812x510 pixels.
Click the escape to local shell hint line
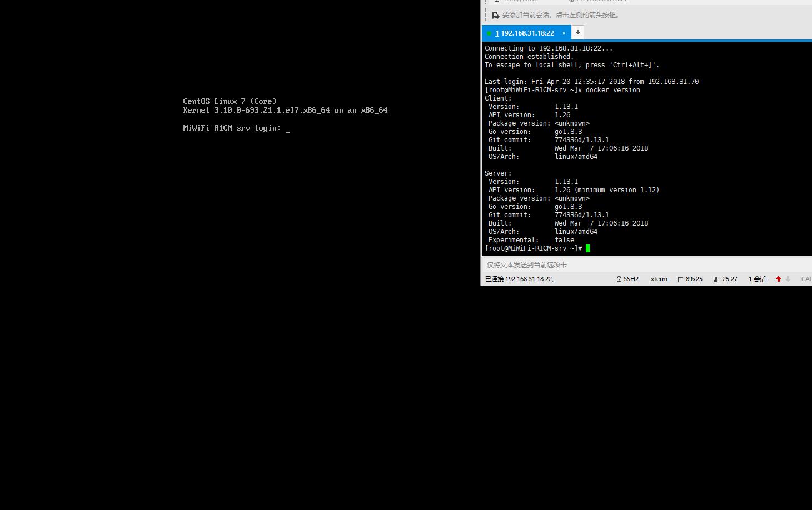(572, 65)
